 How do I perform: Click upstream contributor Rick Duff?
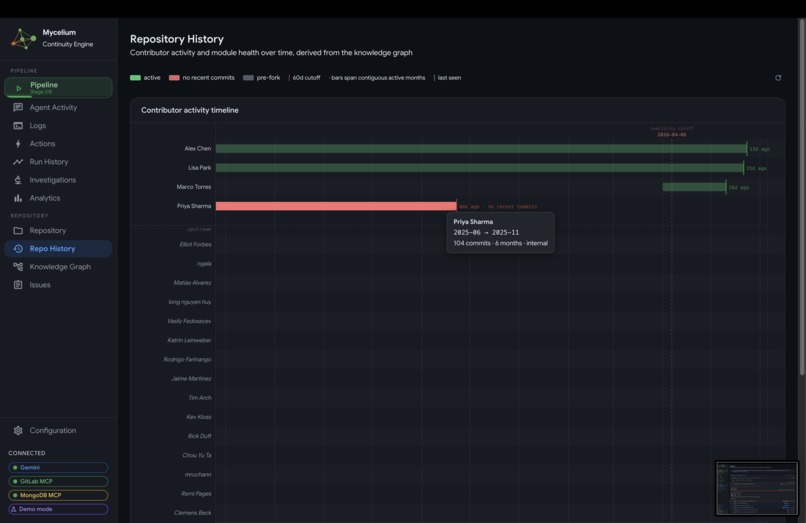(x=199, y=436)
